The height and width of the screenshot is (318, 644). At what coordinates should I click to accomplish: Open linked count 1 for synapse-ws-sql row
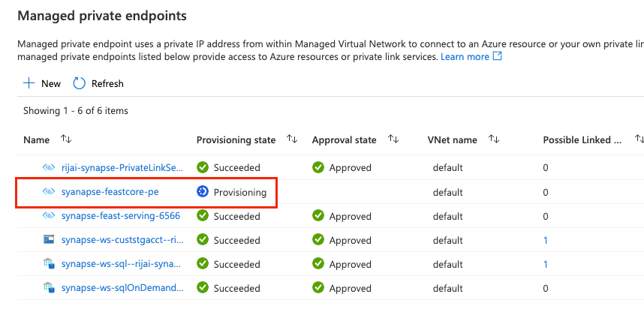[x=546, y=264]
